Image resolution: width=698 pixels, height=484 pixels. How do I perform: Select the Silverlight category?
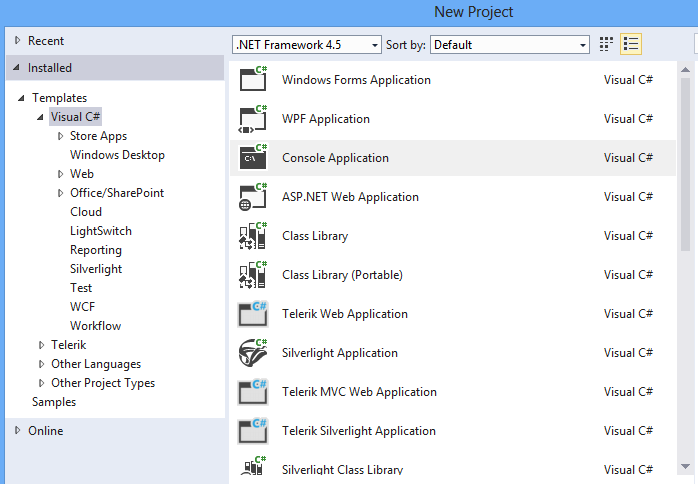point(96,269)
